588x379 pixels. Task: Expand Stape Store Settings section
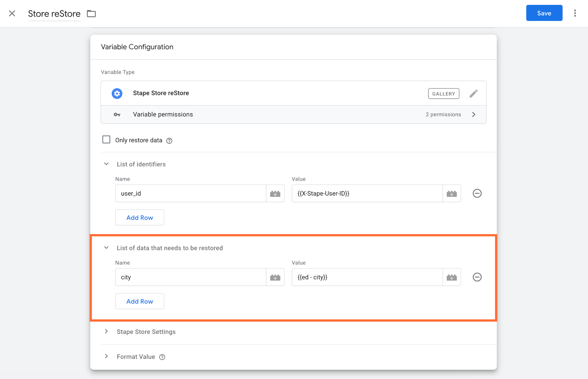coord(106,331)
